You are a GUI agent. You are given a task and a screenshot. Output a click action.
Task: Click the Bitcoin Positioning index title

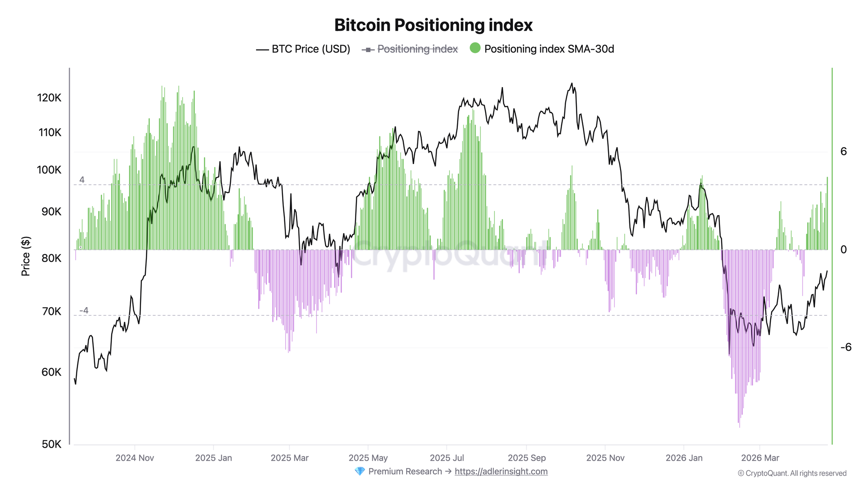point(433,25)
